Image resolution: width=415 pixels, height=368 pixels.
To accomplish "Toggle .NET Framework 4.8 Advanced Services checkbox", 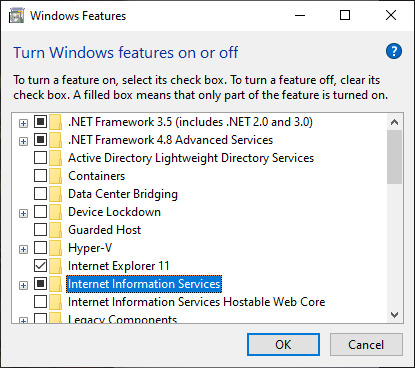I will pos(40,140).
